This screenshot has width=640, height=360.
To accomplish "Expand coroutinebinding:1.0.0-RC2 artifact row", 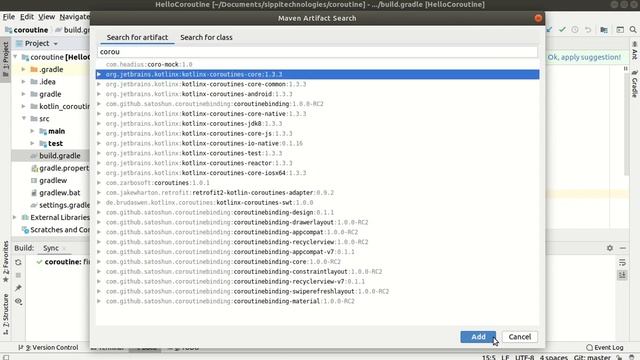I will (99, 104).
